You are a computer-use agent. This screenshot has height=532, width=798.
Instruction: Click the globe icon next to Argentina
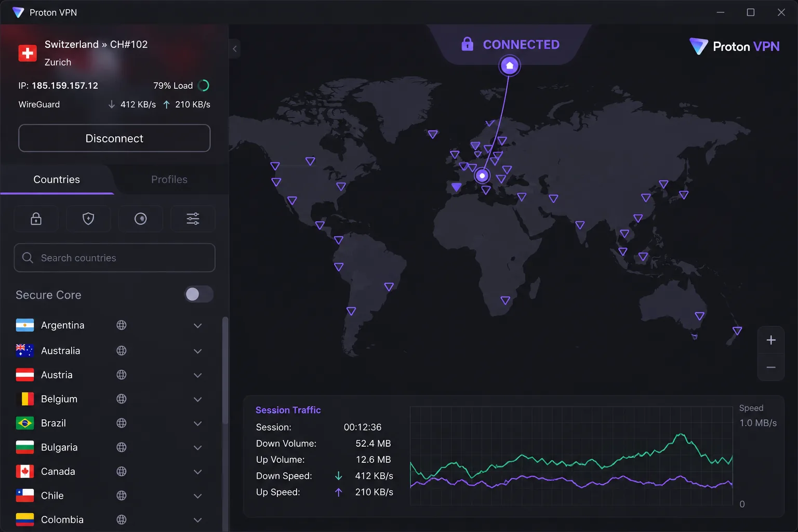tap(122, 325)
